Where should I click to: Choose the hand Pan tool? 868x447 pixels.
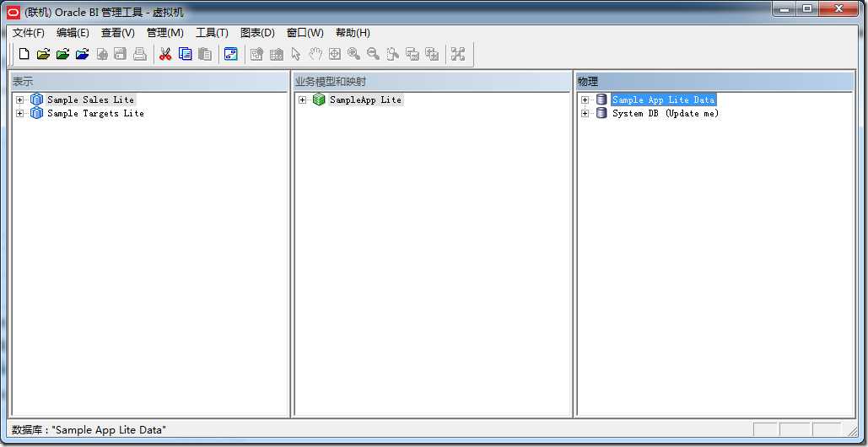[315, 54]
